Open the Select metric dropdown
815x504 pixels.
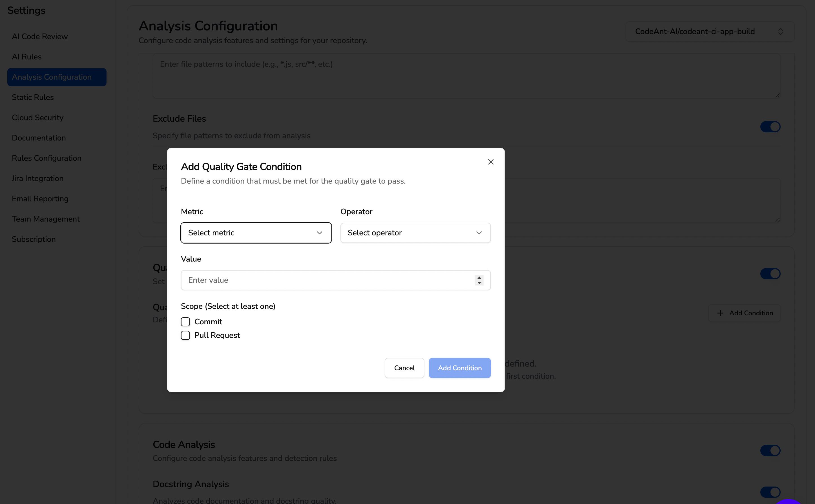pos(256,233)
